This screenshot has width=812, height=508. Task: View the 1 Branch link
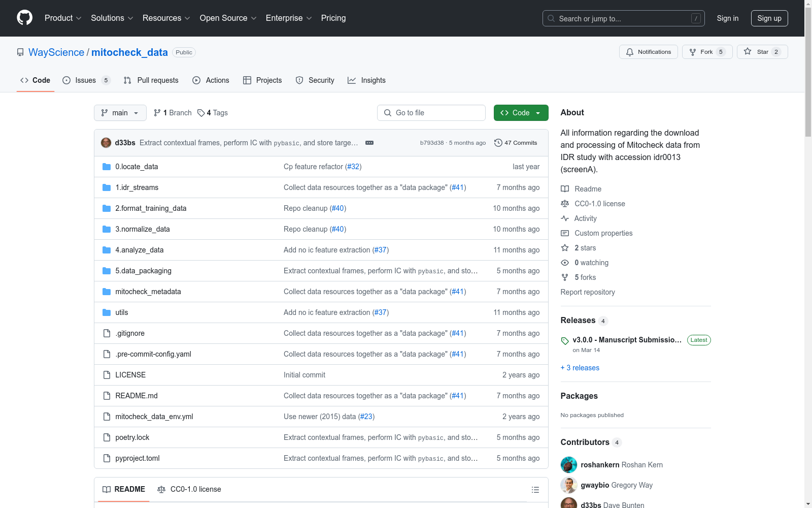(x=173, y=113)
